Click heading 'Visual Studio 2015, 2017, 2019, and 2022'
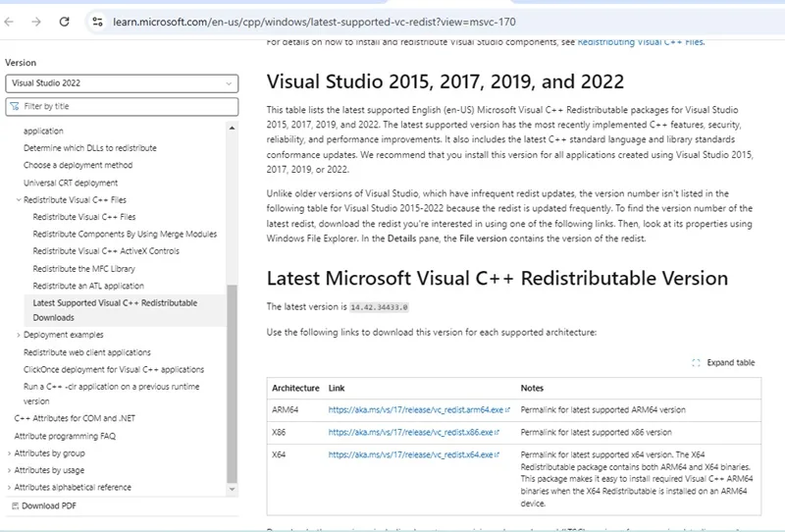 (445, 81)
